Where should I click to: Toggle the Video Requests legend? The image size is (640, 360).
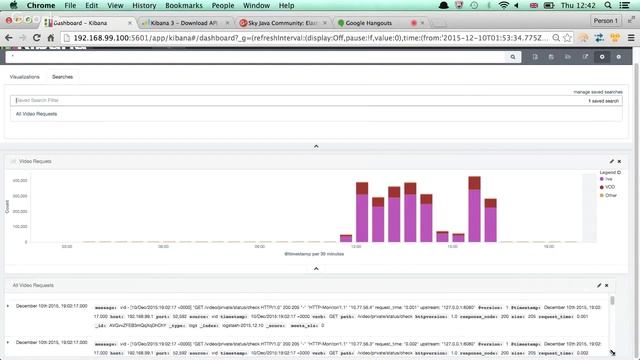pos(610,173)
